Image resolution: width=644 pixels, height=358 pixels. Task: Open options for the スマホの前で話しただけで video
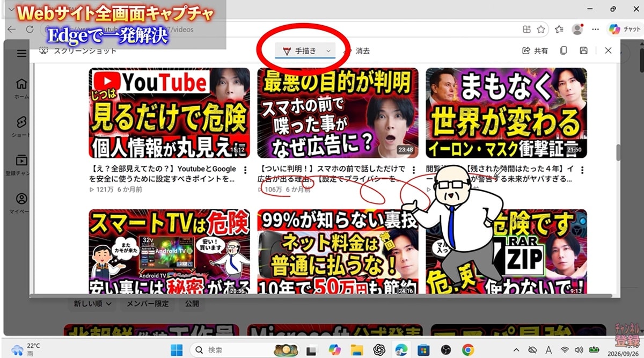tap(414, 170)
